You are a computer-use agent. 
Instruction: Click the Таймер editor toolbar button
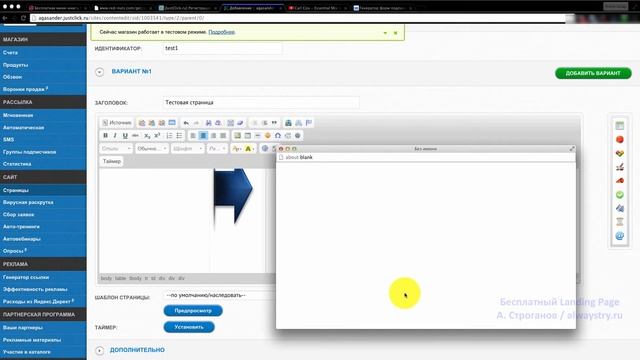111,161
